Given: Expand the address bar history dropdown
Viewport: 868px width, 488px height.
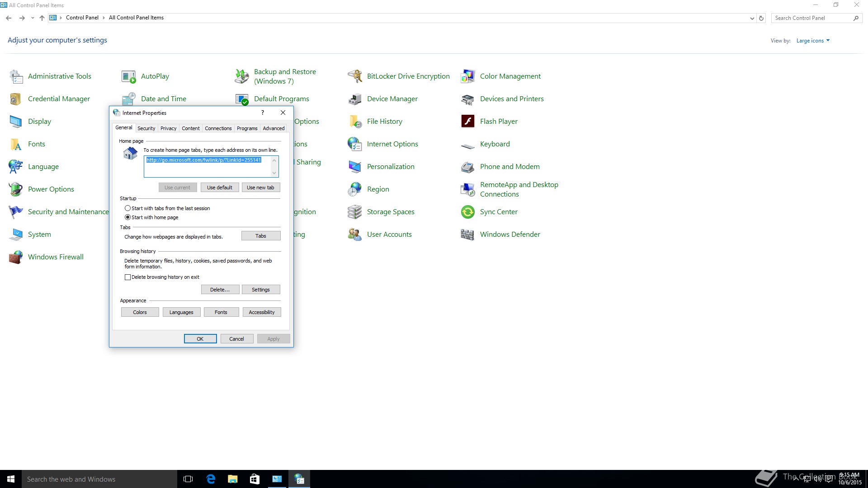Looking at the screenshot, I should tap(752, 19).
